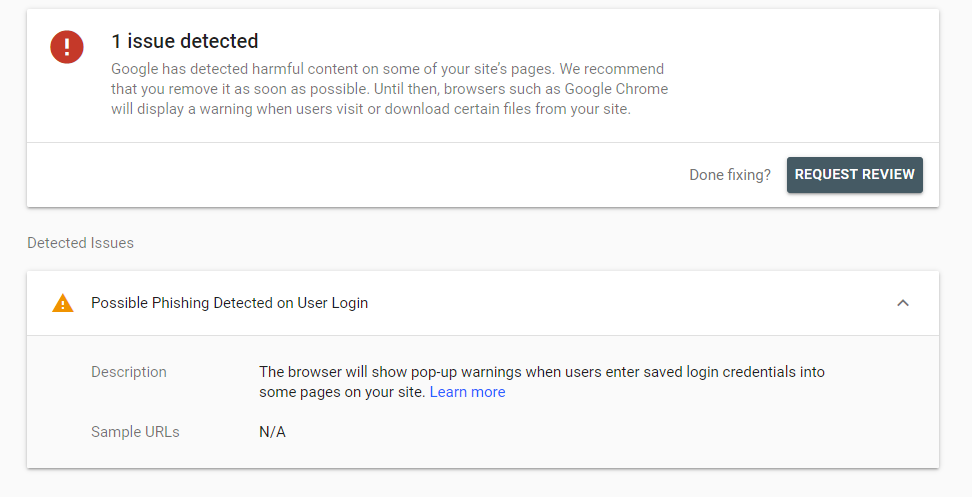The height and width of the screenshot is (497, 972).
Task: Click the red error exclamation icon
Action: 67,46
